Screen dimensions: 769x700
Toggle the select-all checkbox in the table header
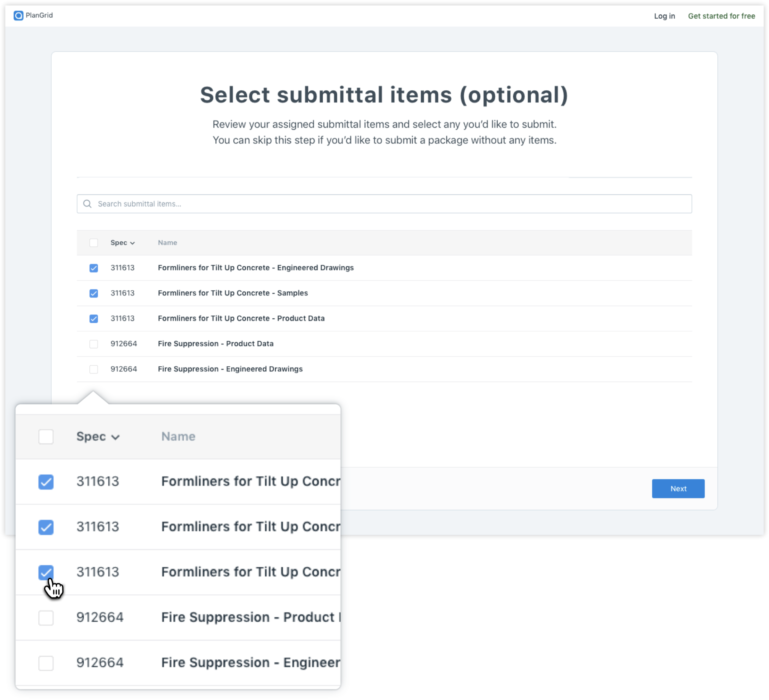pos(94,243)
